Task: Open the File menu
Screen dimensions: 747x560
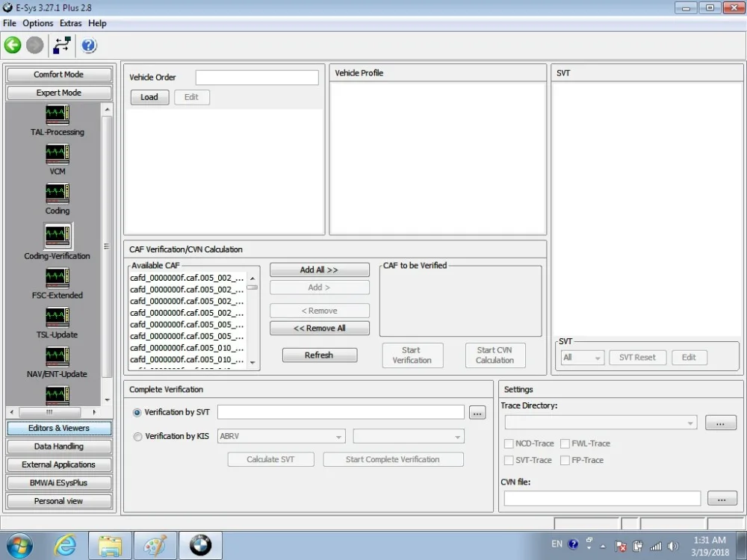Action: tap(10, 23)
